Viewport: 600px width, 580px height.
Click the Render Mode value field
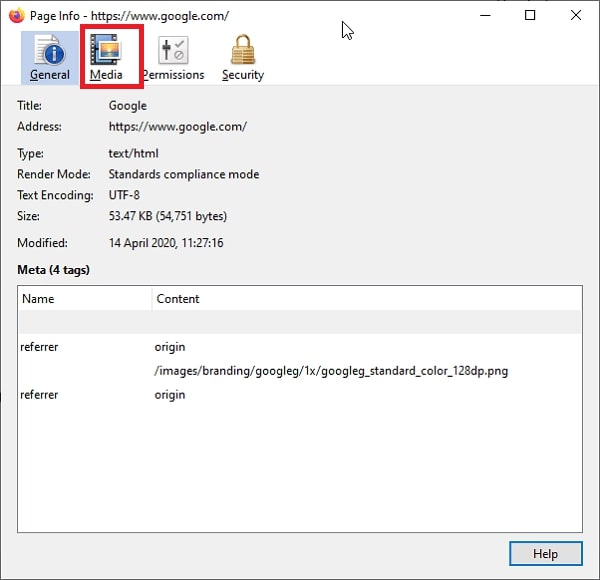coord(183,174)
